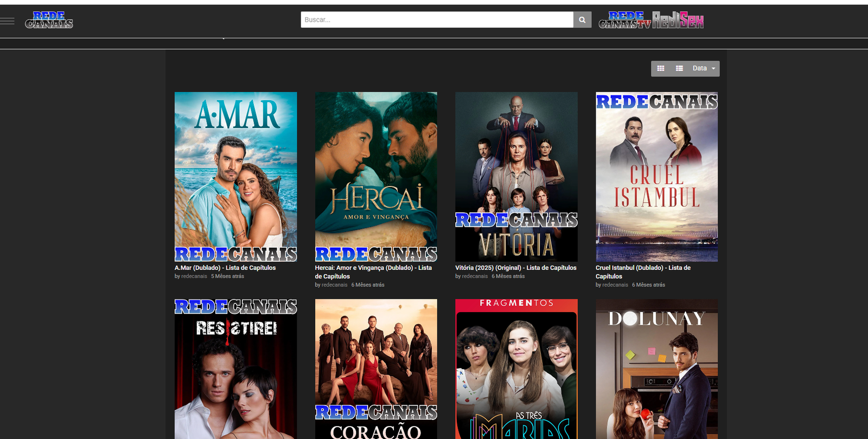
Task: Click '6 Mêses atrás' under Hercai
Action: pos(368,285)
